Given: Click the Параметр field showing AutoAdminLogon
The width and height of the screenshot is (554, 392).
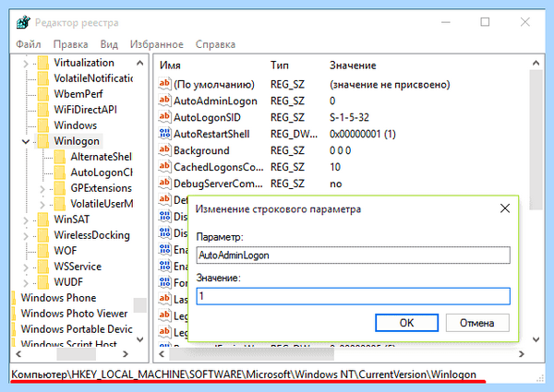Looking at the screenshot, I should tap(354, 255).
